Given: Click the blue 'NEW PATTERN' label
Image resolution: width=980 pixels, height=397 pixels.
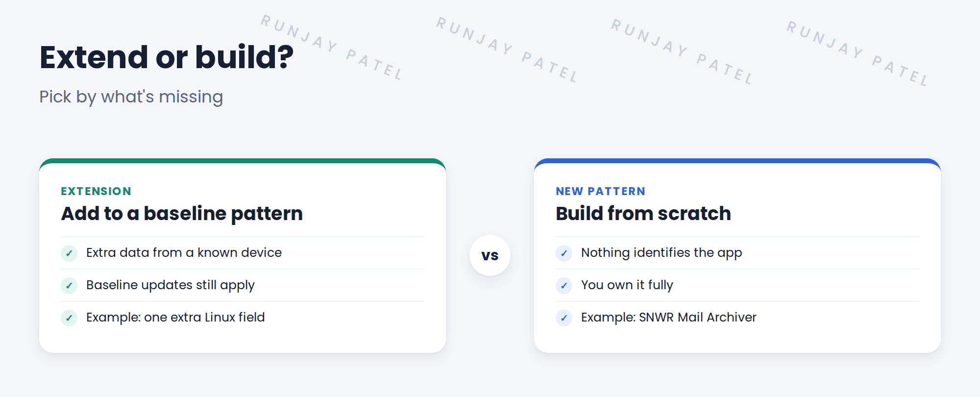Looking at the screenshot, I should tap(601, 191).
